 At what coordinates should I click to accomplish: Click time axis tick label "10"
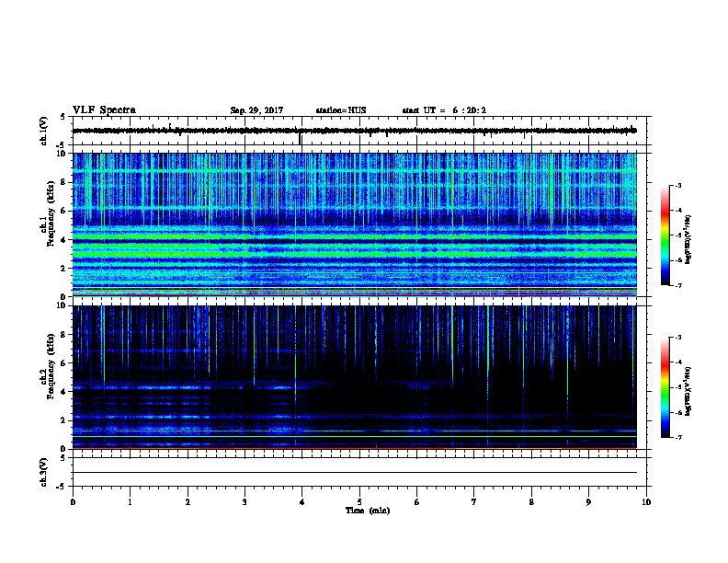click(646, 502)
